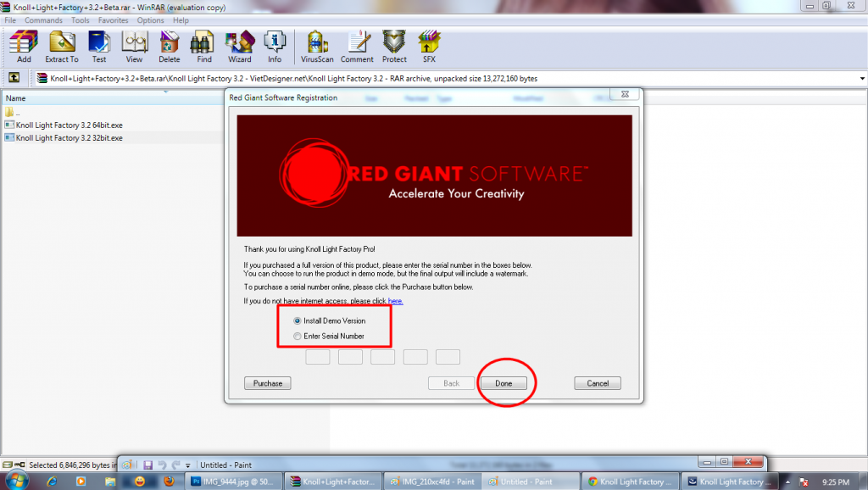Maximize the Untitled - Paint window
Screen dimensions: 868x490
click(724, 461)
